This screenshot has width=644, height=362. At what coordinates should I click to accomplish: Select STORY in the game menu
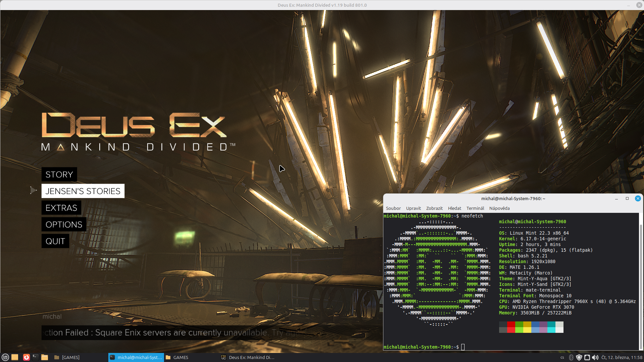click(59, 174)
